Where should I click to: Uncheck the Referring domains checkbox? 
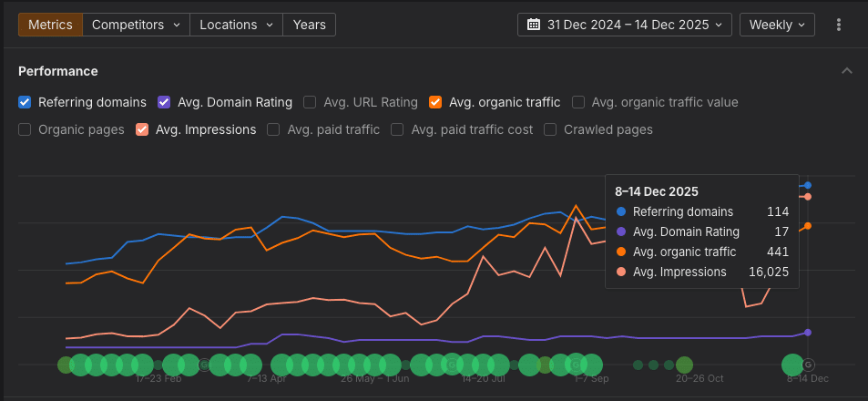tap(26, 102)
